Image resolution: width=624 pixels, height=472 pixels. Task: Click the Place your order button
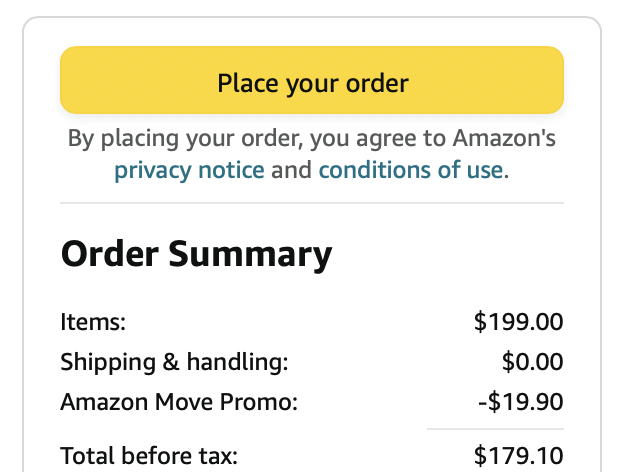pyautogui.click(x=312, y=81)
